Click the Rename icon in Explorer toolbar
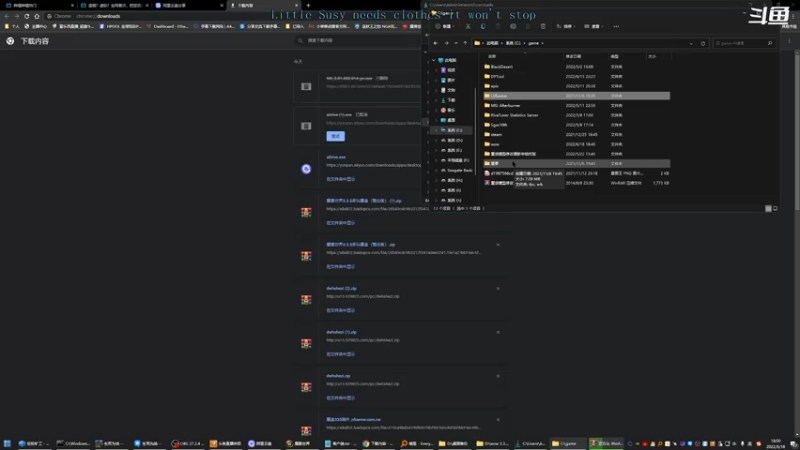The height and width of the screenshot is (450, 800). 513,26
